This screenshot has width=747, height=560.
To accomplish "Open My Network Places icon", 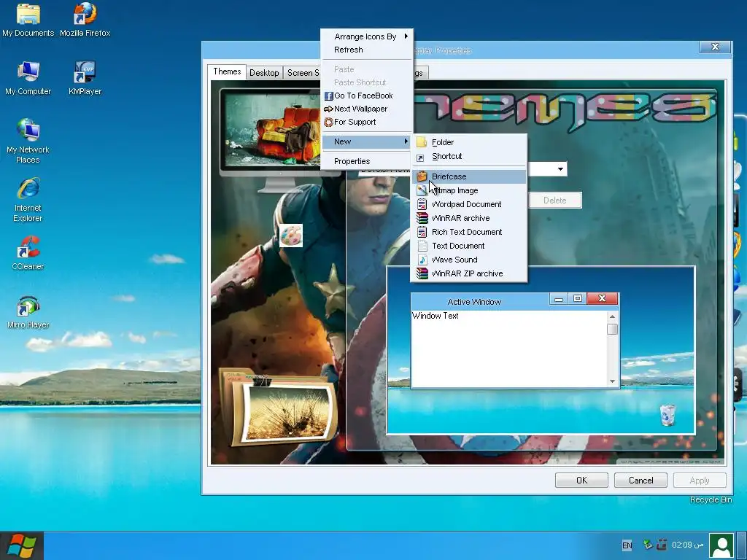I will [28, 141].
